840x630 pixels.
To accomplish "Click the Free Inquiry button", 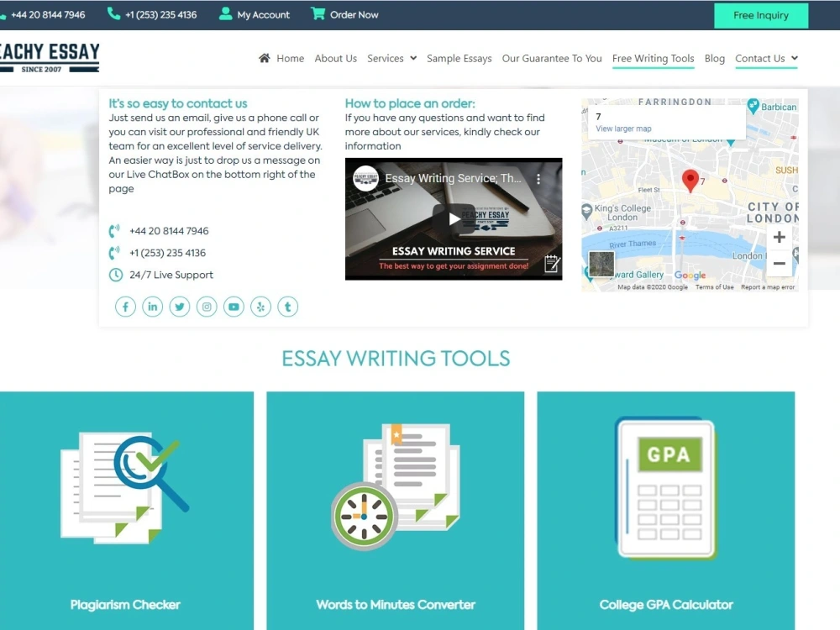I will tap(761, 15).
